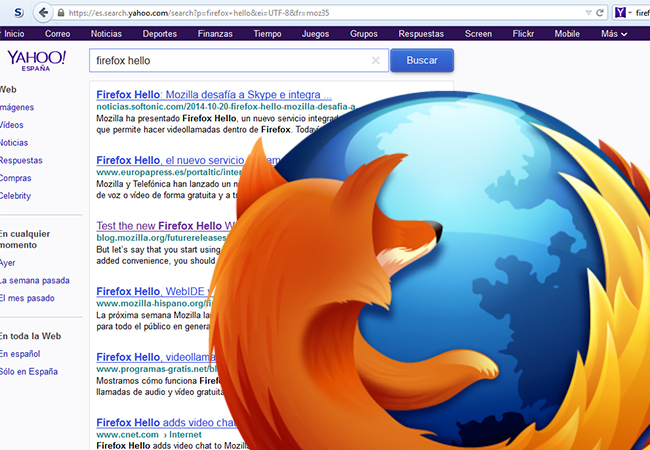Click the Buscar button
The width and height of the screenshot is (650, 450).
point(422,60)
